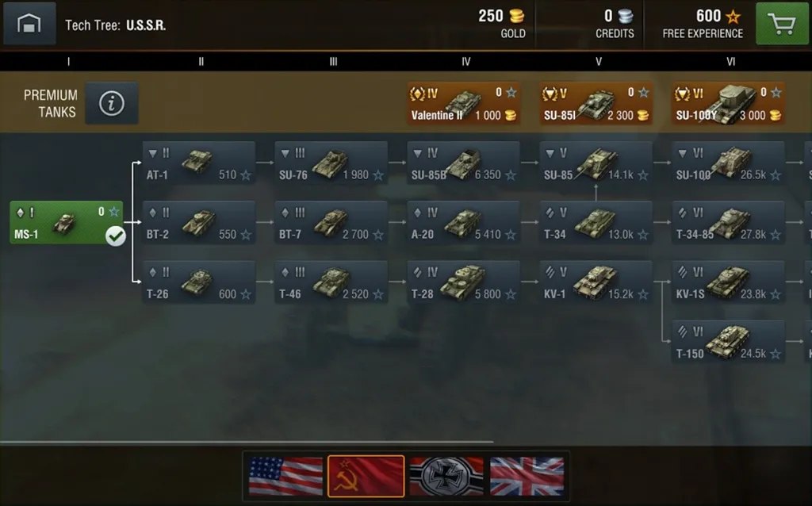Select the KV-1 heavy tank node
The image size is (812, 506).
pyautogui.click(x=596, y=282)
